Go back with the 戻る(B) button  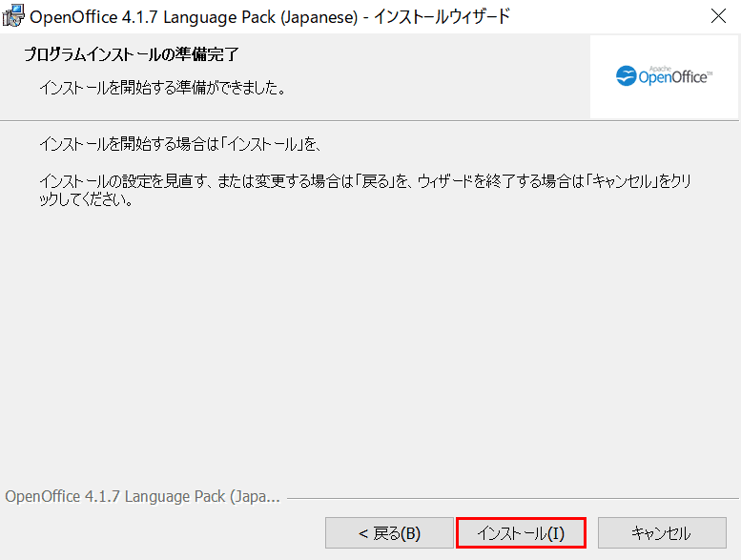pyautogui.click(x=389, y=533)
